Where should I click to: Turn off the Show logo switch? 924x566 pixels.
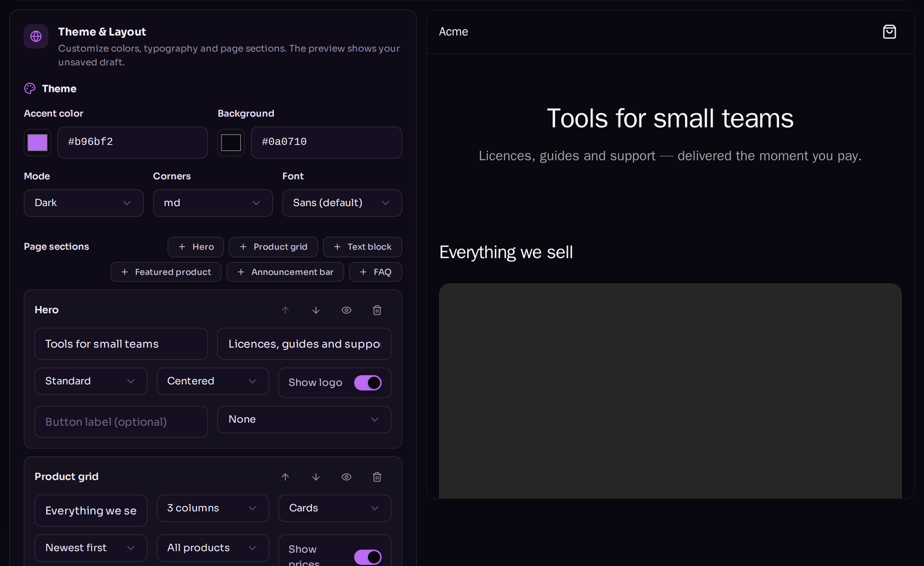pos(368,383)
